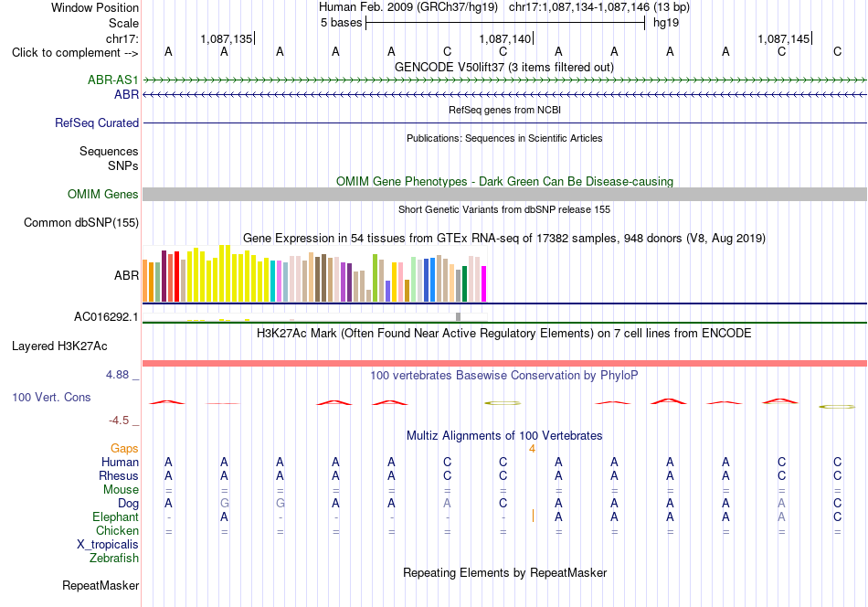The image size is (868, 607).
Task: Click the Scale label
Action: (124, 23)
